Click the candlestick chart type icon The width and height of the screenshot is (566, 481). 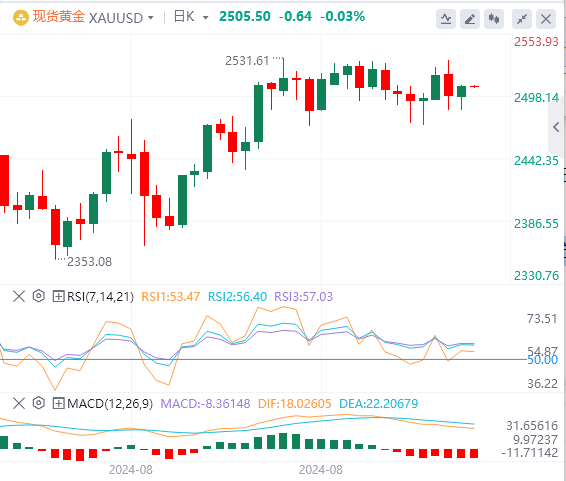[x=494, y=19]
